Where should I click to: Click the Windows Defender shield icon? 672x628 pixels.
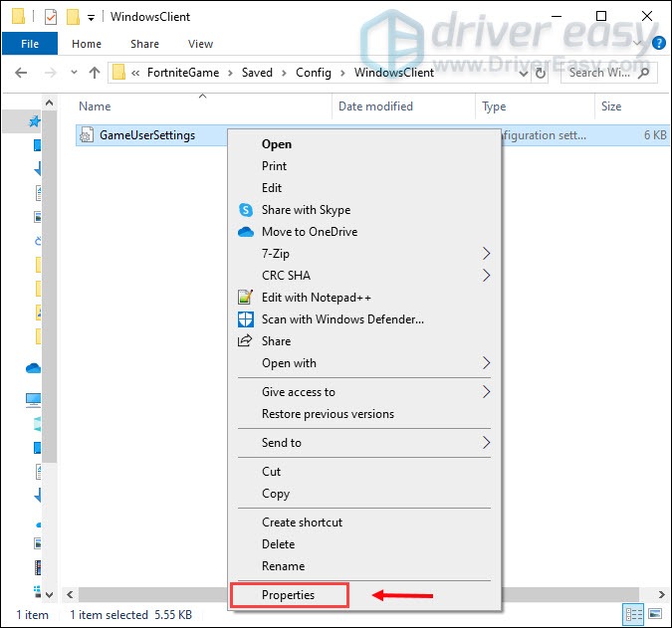click(x=246, y=319)
